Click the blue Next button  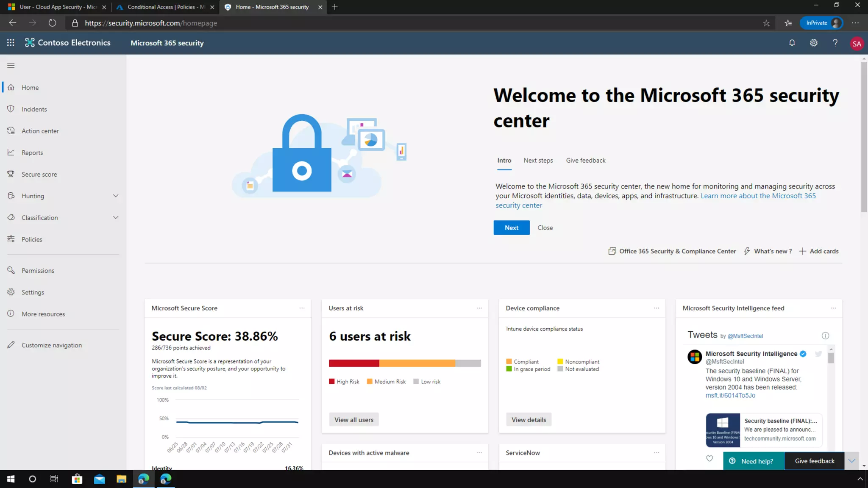[511, 227]
